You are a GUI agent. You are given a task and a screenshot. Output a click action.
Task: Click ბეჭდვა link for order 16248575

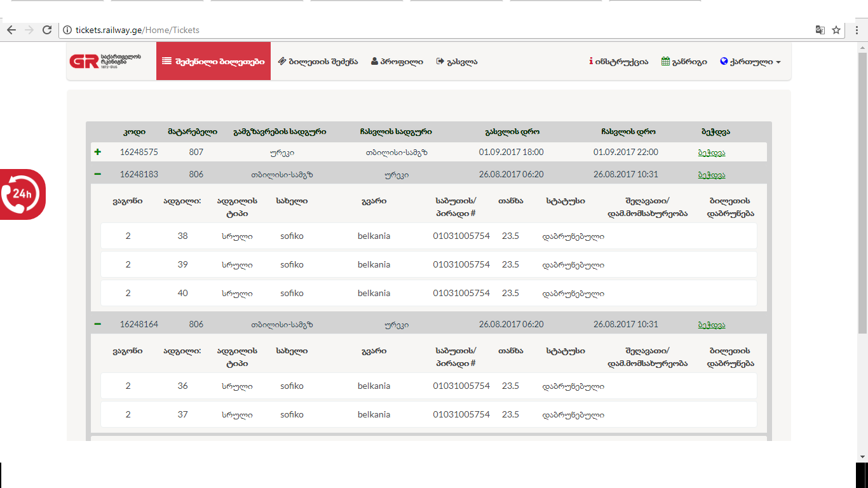pyautogui.click(x=711, y=152)
